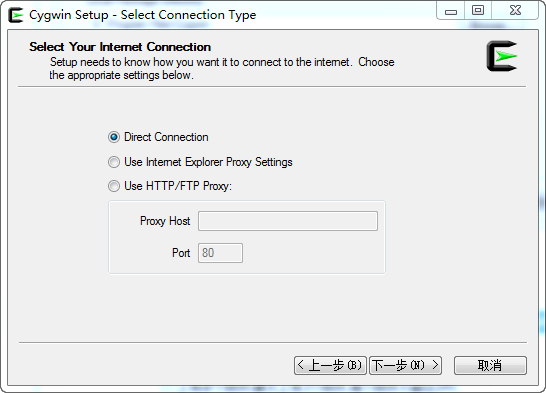Choose Use Internet Explorer Proxy Settings radio
The height and width of the screenshot is (393, 546).
pos(114,162)
